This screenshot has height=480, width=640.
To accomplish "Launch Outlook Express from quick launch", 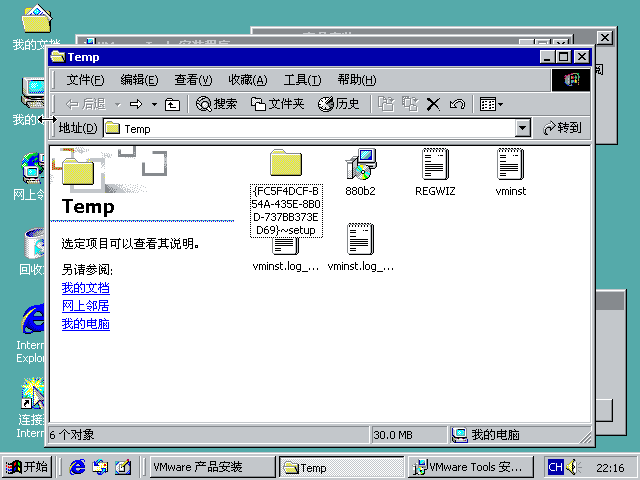I will 100,467.
